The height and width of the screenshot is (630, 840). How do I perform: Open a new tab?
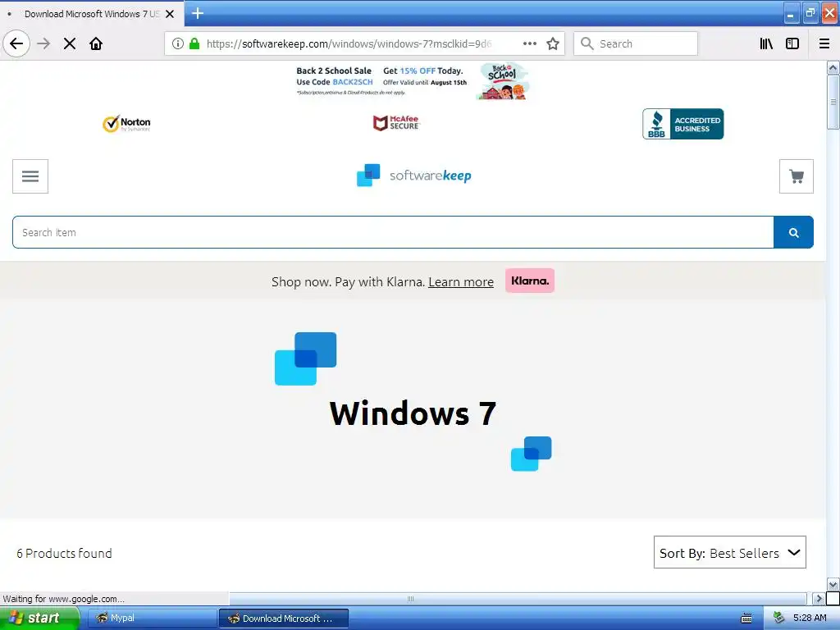pyautogui.click(x=198, y=13)
